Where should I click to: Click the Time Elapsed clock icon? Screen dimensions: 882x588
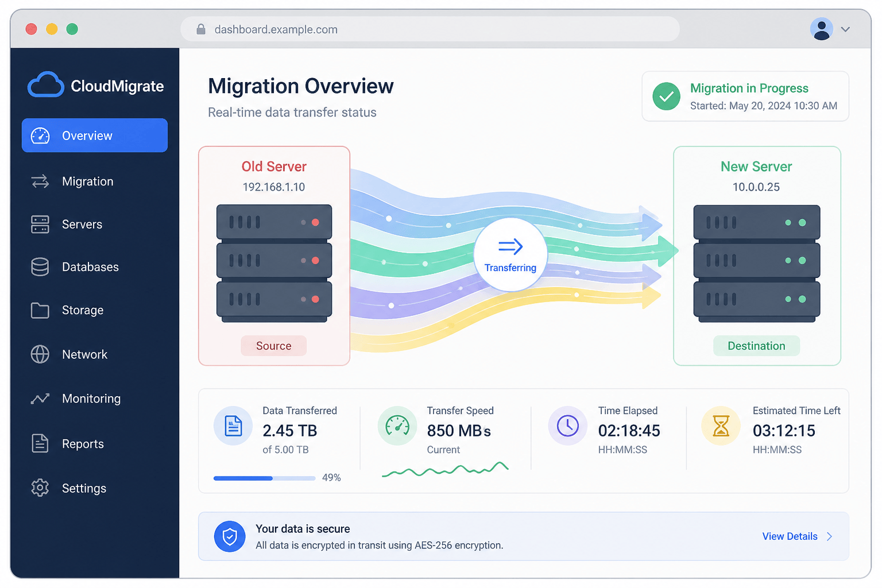click(568, 425)
